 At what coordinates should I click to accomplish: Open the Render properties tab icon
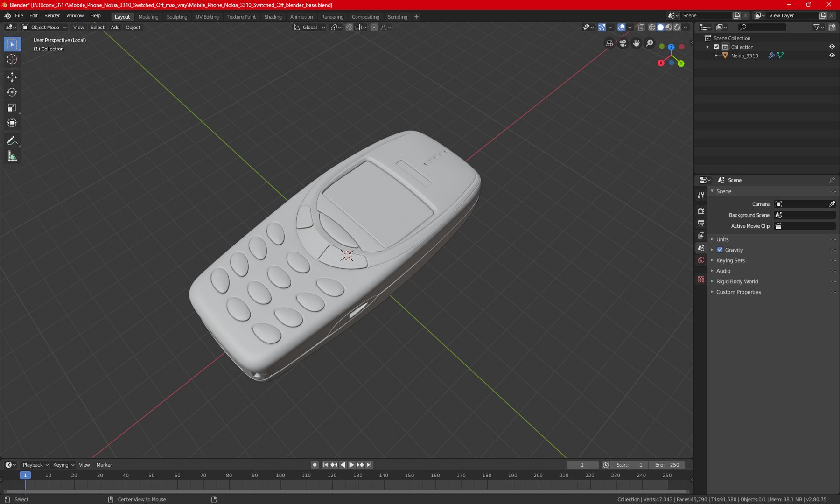[x=701, y=211]
